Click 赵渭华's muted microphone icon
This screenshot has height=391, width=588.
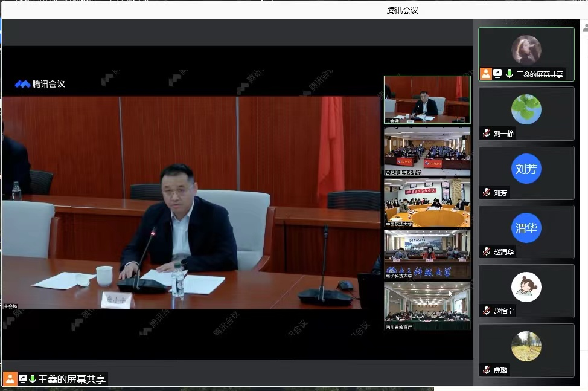(x=487, y=252)
